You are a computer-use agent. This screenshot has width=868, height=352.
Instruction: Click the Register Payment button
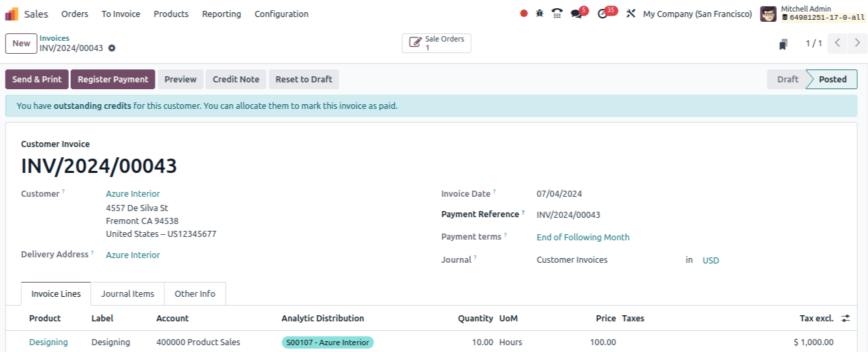113,80
